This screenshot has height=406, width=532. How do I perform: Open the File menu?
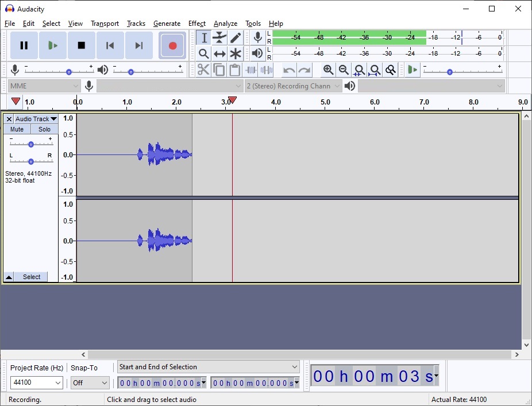[x=10, y=24]
